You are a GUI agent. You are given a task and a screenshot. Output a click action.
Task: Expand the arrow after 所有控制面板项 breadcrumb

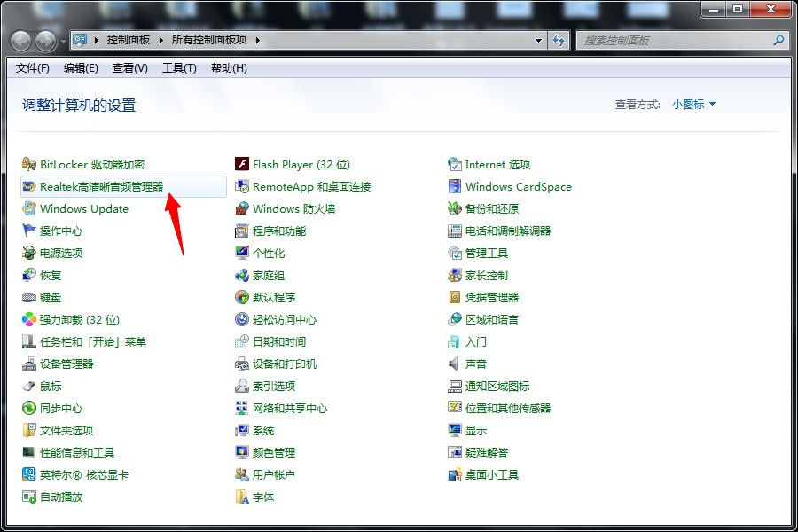pos(257,40)
